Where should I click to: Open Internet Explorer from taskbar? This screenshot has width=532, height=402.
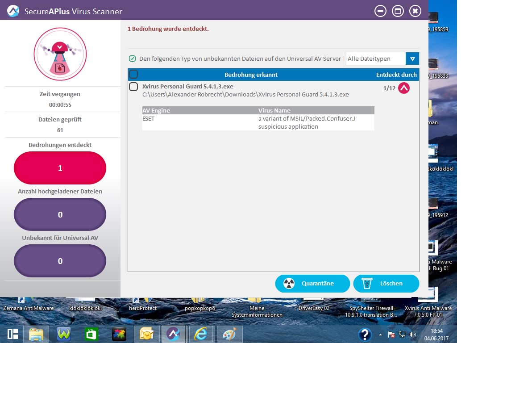click(x=201, y=335)
